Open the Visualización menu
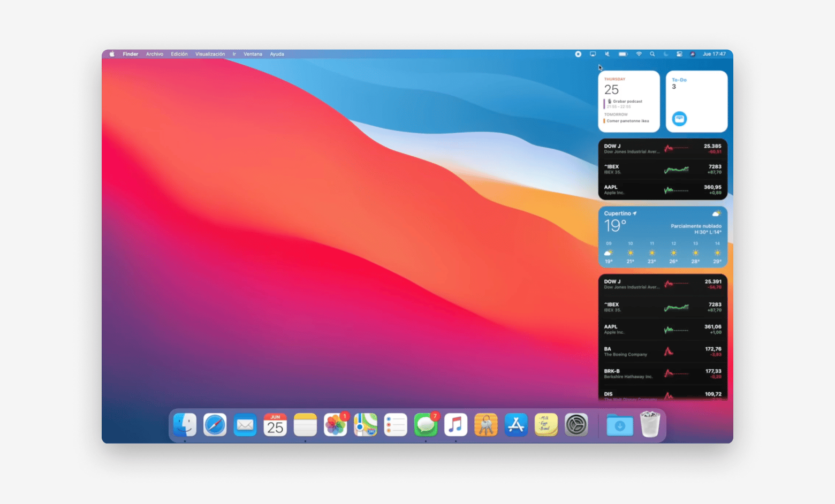Image resolution: width=835 pixels, height=504 pixels. pyautogui.click(x=210, y=54)
